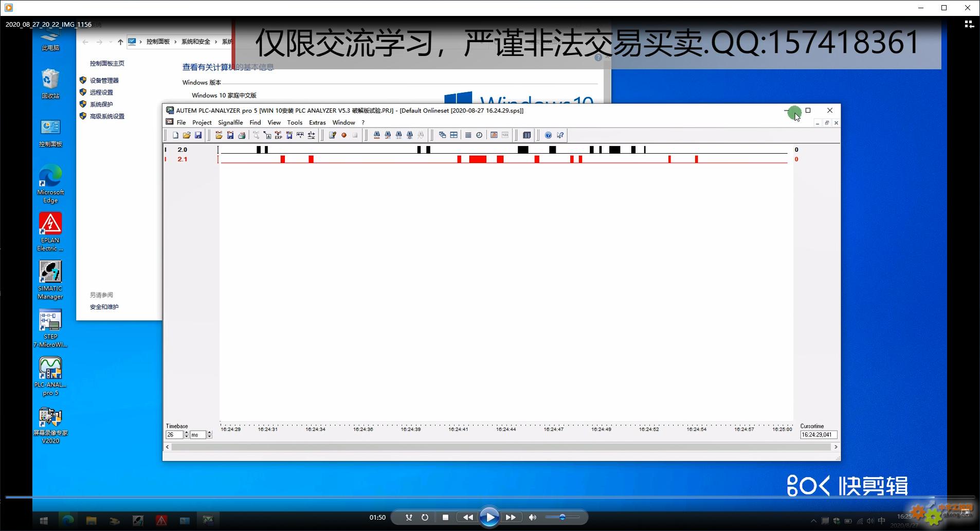Click the Cursortime input field
The width and height of the screenshot is (980, 531).
[x=818, y=435]
